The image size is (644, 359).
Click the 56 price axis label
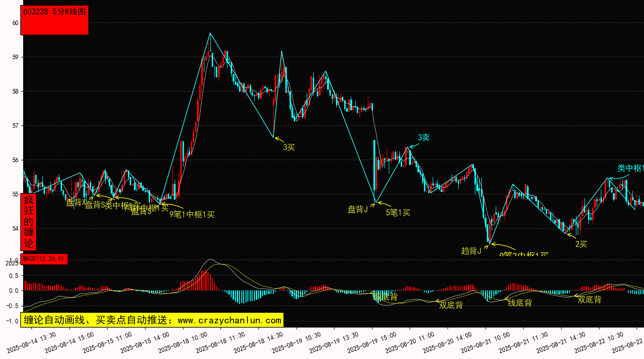click(x=15, y=160)
